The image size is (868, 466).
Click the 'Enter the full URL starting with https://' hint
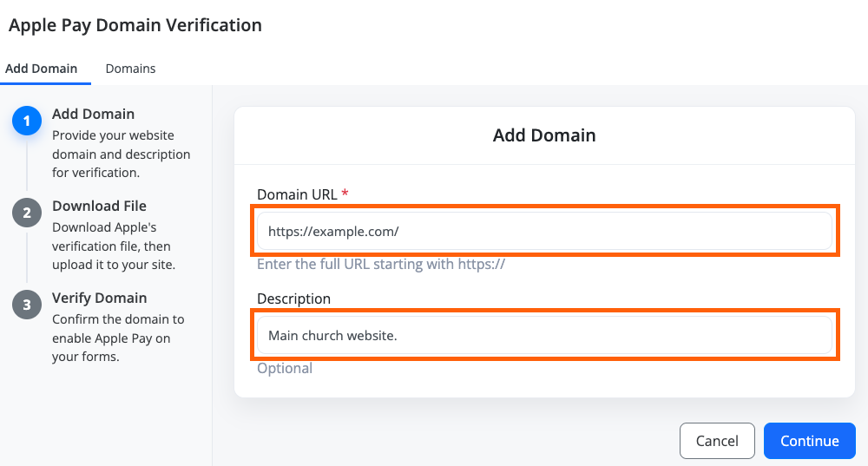click(381, 264)
